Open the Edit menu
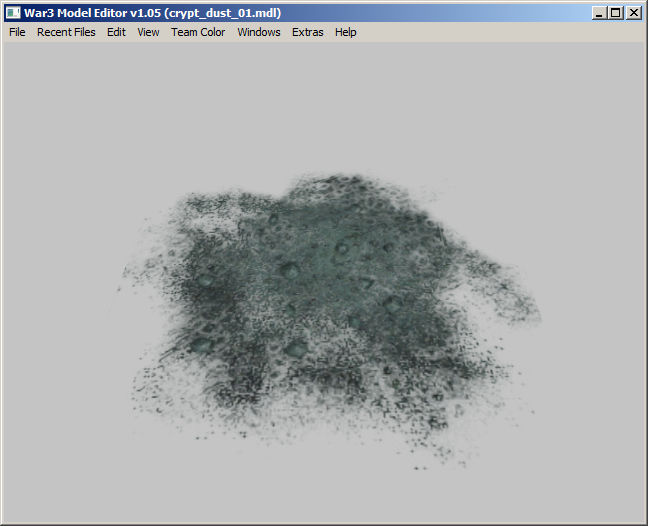Image resolution: width=648 pixels, height=526 pixels. (116, 32)
